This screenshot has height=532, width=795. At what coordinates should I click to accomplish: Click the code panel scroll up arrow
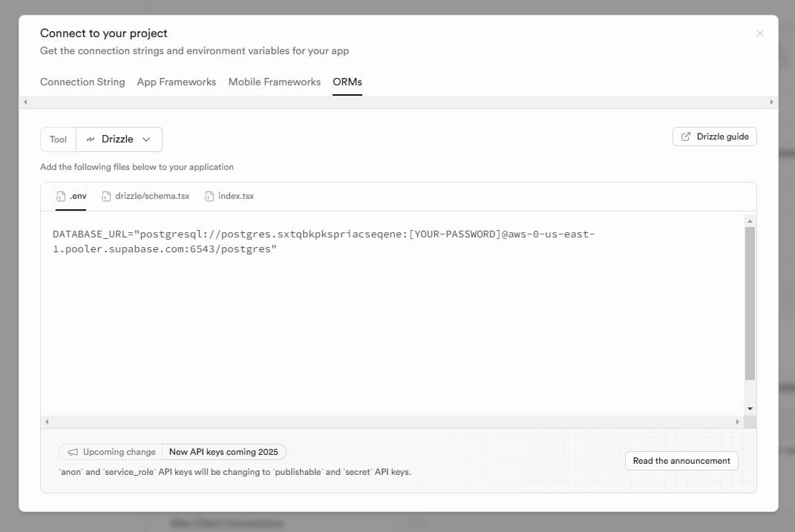[750, 221]
